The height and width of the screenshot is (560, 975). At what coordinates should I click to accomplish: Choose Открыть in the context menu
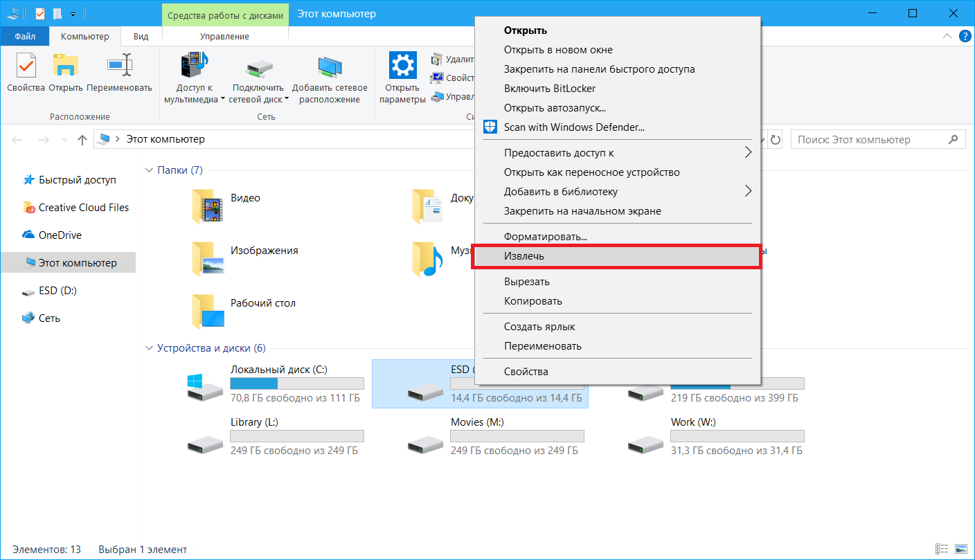(x=617, y=30)
